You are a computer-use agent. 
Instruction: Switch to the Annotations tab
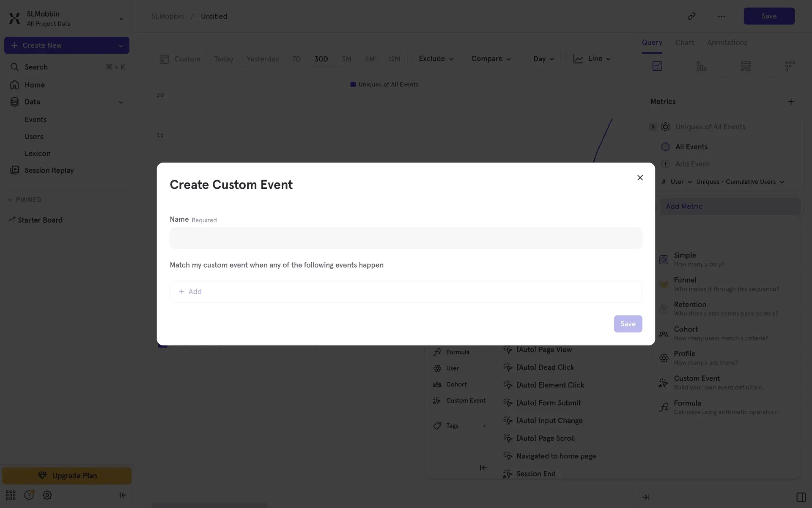click(727, 42)
